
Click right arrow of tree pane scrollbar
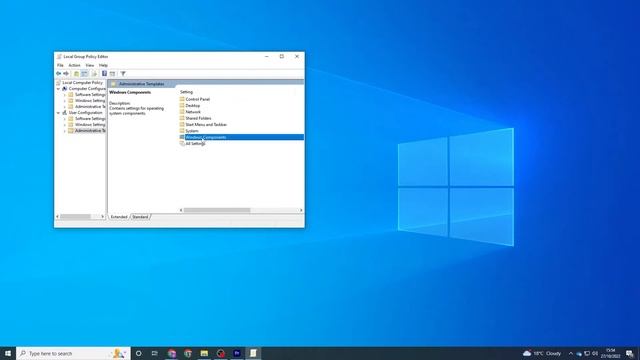(x=102, y=217)
